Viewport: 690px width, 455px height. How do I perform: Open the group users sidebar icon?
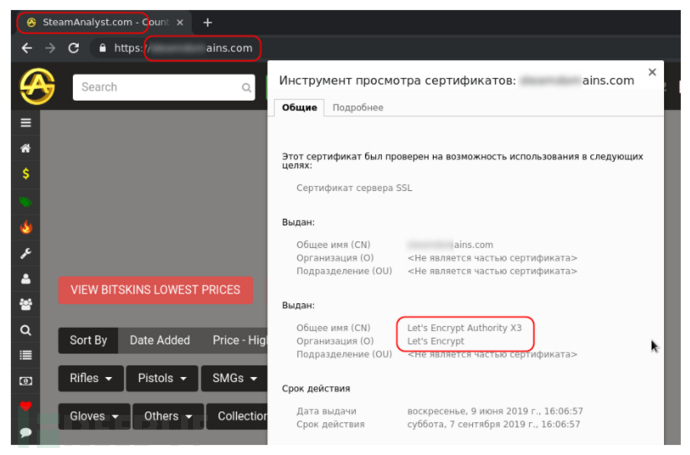coord(26,304)
